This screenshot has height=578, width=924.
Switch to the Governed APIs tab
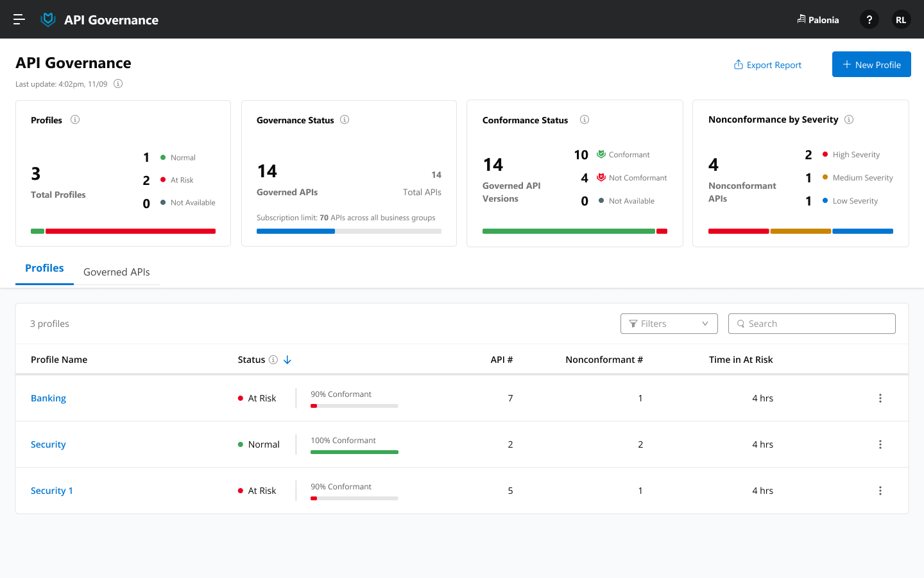coord(117,272)
